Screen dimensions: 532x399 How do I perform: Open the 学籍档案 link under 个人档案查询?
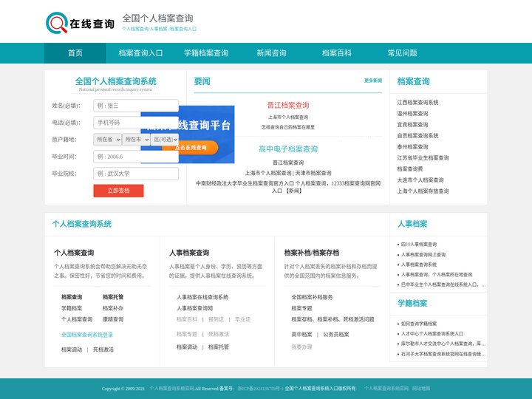pyautogui.click(x=72, y=308)
